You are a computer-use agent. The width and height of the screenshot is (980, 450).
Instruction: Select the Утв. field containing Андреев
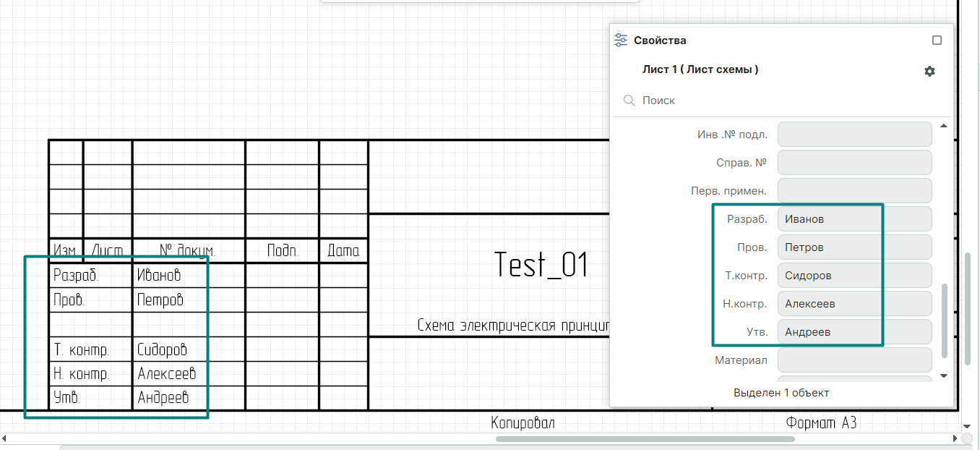click(854, 332)
